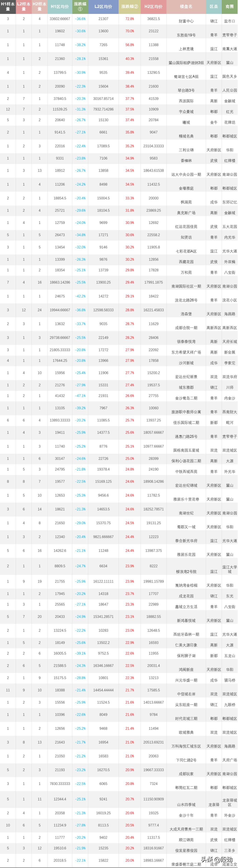Screen dimensions: 238x868
Task: Select the 雅居乐十里花巷 cell
Action: pos(186,499)
